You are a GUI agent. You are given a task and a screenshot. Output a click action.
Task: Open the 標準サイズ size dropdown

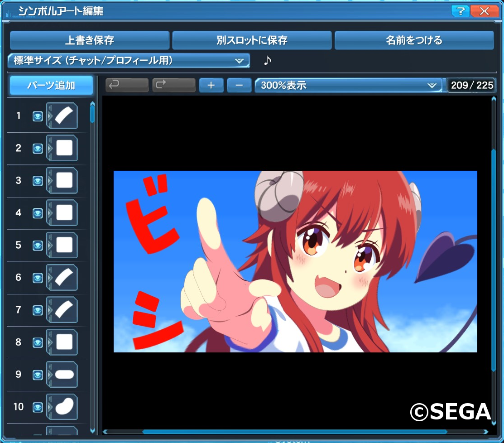click(129, 60)
